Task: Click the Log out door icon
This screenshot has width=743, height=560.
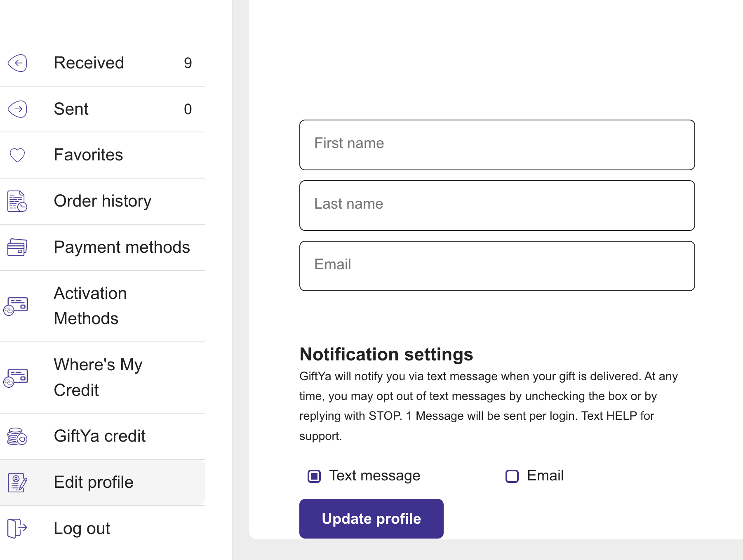Action: click(17, 528)
